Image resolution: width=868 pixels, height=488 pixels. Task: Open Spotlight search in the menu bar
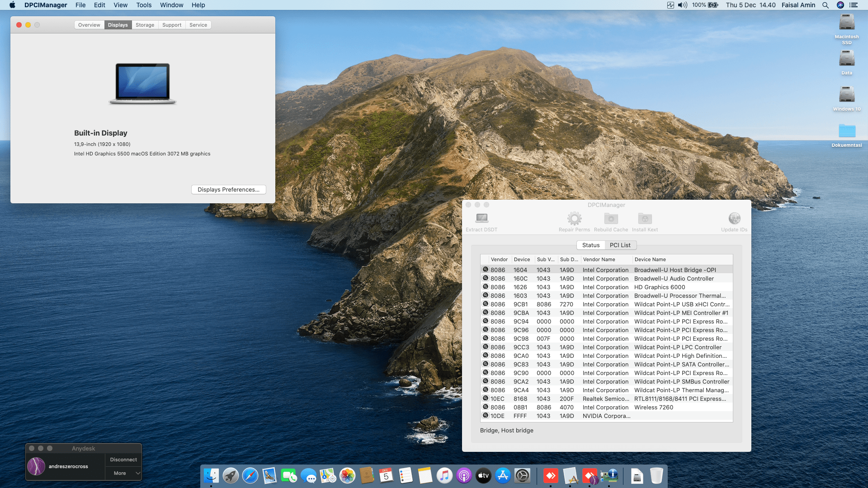point(825,5)
